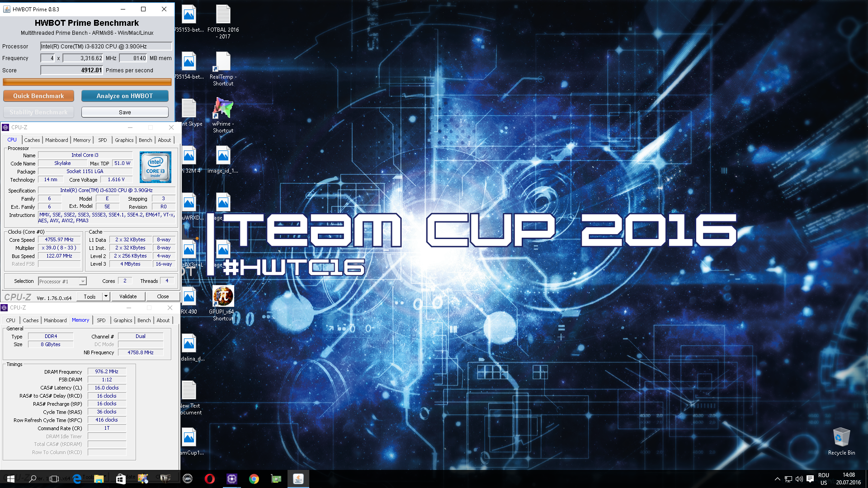
Task: Open Bench tab in lower CPU-Z window
Action: (x=144, y=320)
